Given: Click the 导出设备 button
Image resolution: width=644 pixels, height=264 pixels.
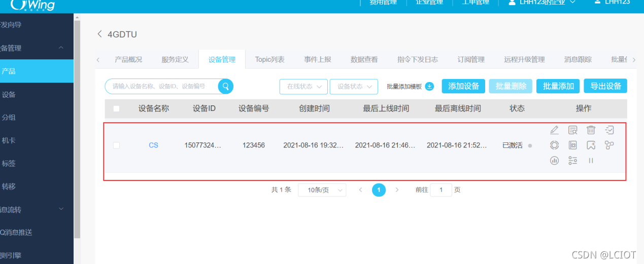Looking at the screenshot, I should click(605, 86).
